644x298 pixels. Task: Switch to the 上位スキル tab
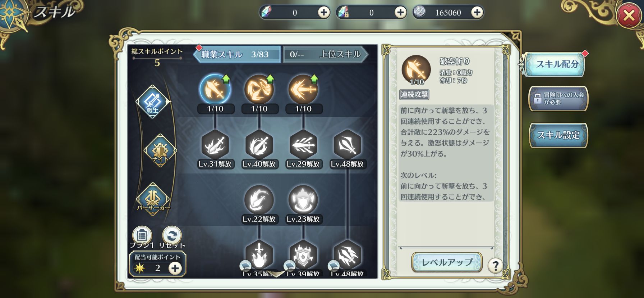point(325,54)
